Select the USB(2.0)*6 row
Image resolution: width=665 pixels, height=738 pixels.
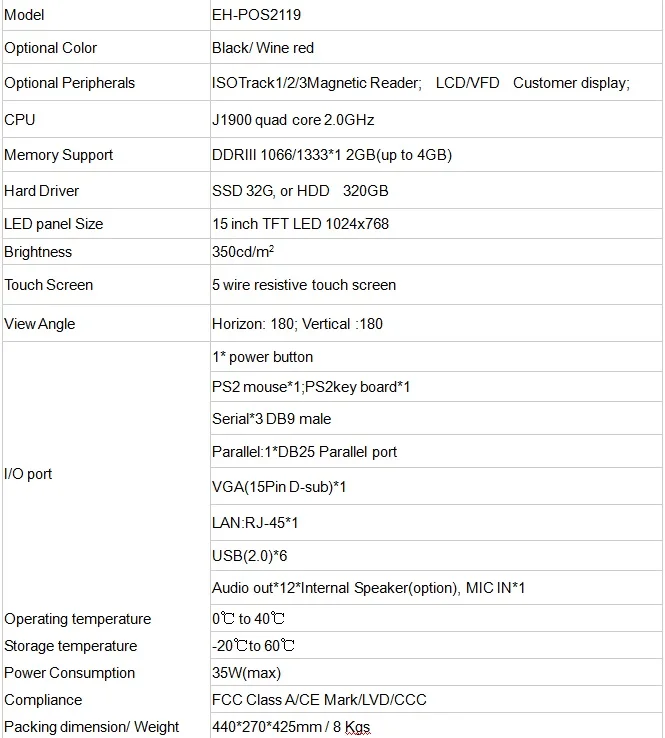coord(436,556)
